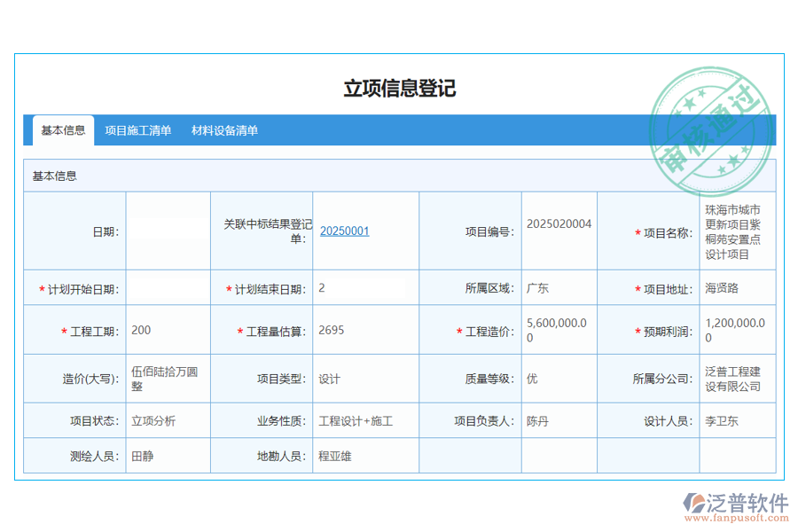Click the 日期 date input field
The height and width of the screenshot is (532, 798).
[168, 231]
